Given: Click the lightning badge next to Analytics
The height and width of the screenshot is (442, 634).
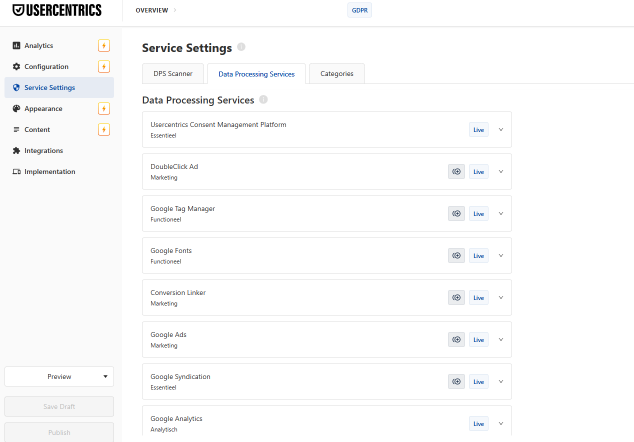Looking at the screenshot, I should pyautogui.click(x=104, y=46).
